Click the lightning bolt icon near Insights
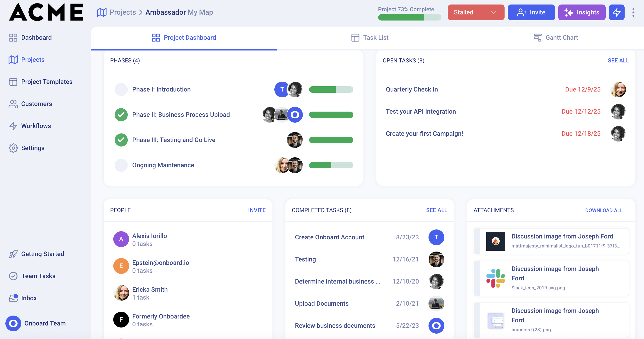The width and height of the screenshot is (644, 339). click(616, 12)
